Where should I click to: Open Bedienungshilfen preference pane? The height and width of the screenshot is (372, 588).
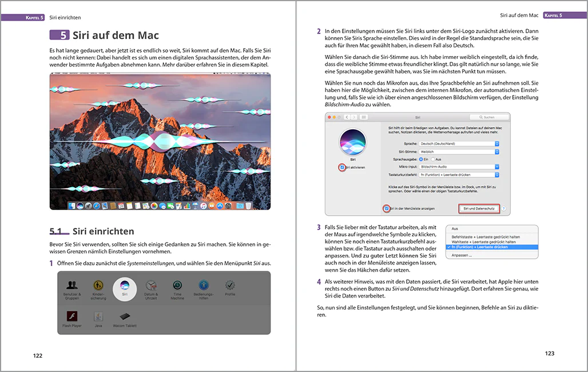(x=204, y=290)
